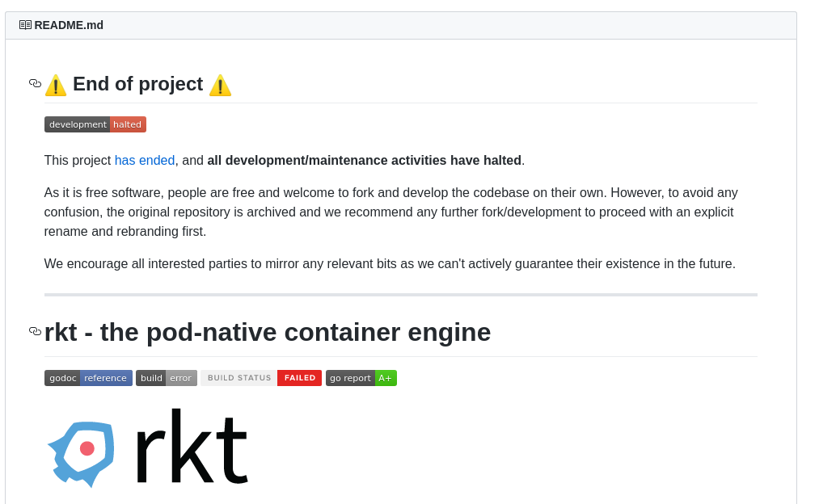This screenshot has width=819, height=504.
Task: Click the paragraph about forking the codebase
Action: 391,212
